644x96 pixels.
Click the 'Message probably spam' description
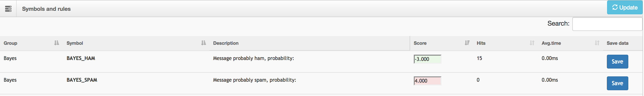point(254,80)
